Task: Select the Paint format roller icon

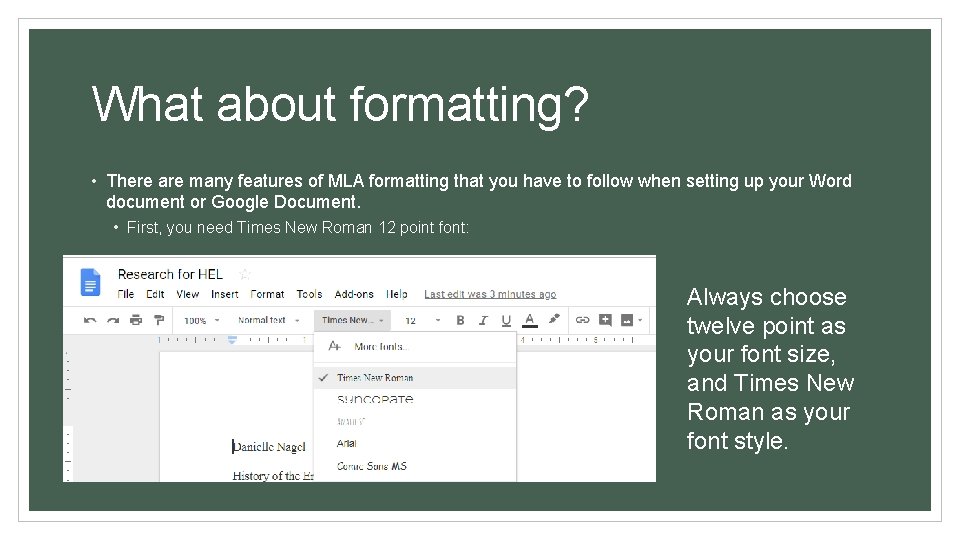Action: (159, 320)
